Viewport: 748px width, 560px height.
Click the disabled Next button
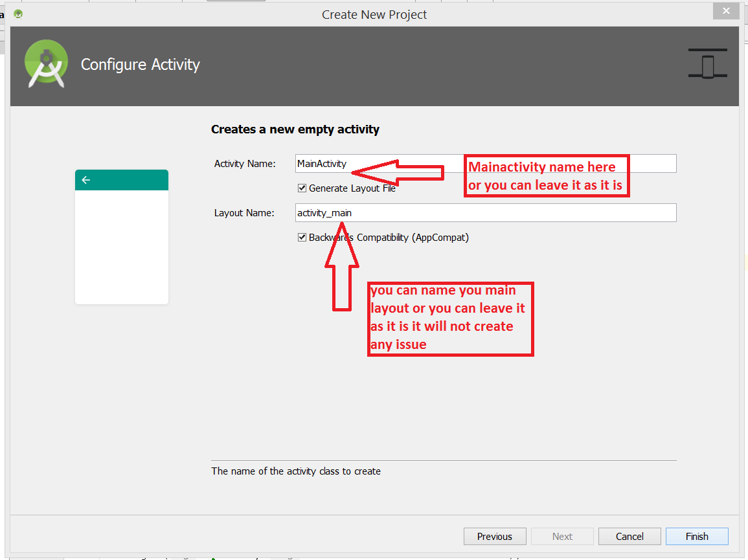coord(562,536)
